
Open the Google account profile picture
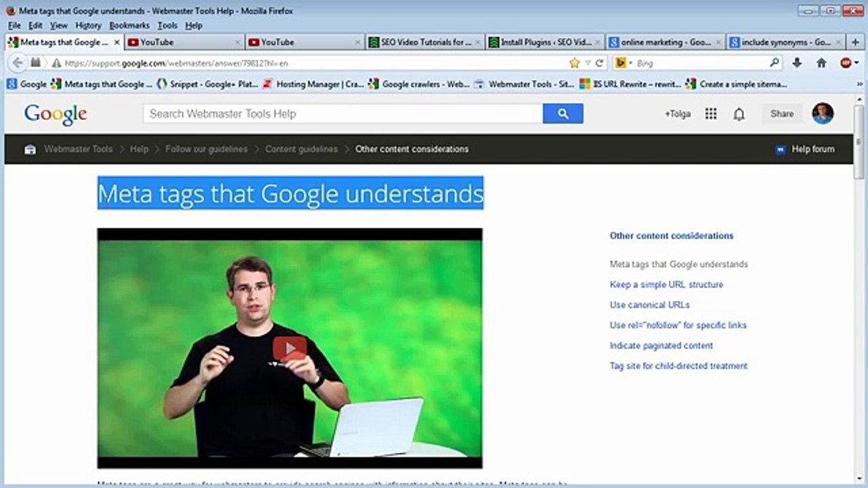tap(823, 113)
